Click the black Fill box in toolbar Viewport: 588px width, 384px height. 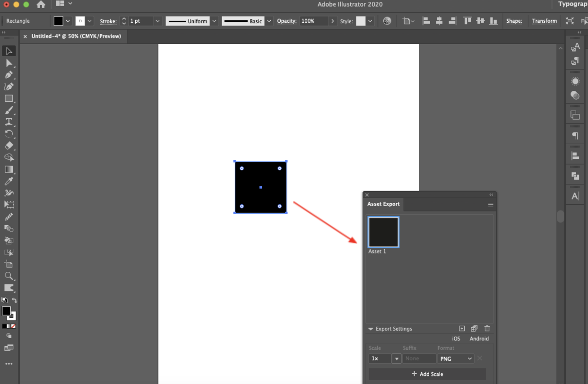click(6, 311)
